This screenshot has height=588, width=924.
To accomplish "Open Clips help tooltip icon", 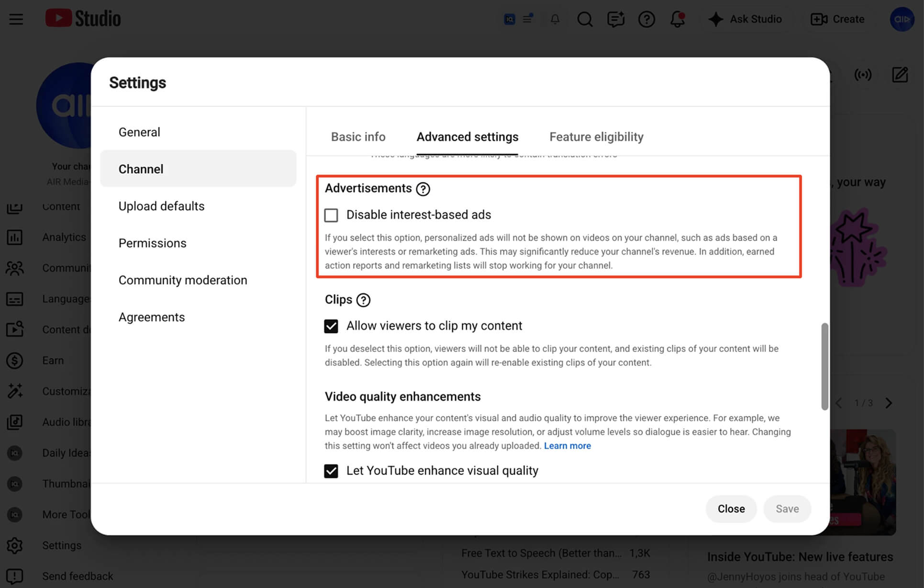I will point(363,300).
